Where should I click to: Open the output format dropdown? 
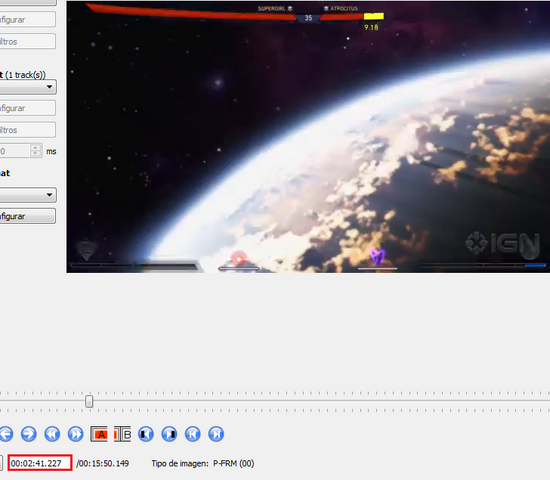coord(27,195)
